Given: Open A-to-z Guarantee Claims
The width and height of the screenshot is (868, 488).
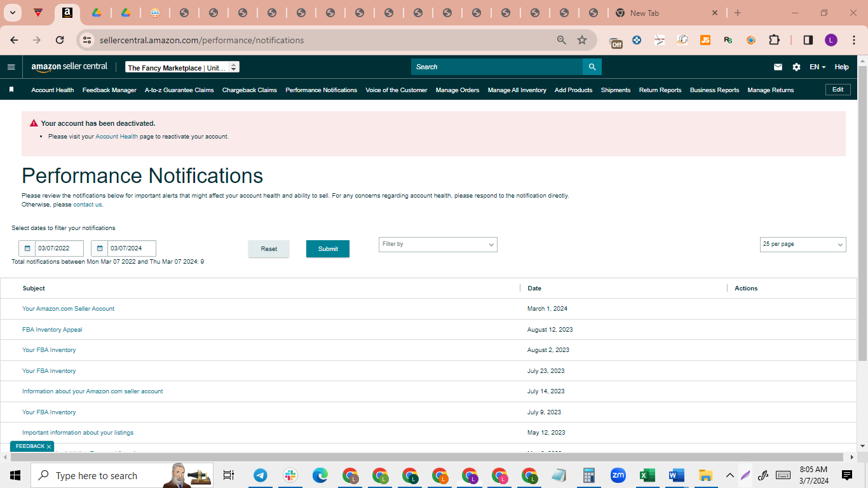Looking at the screenshot, I should tap(179, 90).
